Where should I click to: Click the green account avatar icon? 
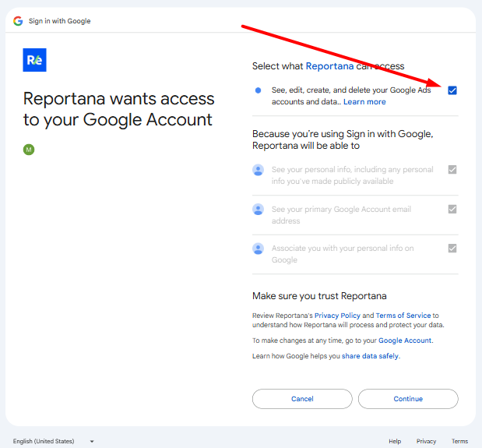tap(29, 150)
